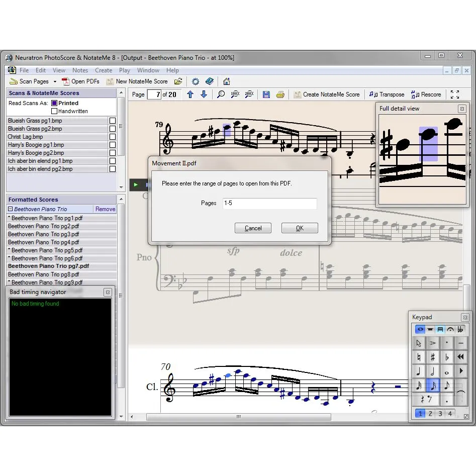Open the View menu
The image size is (476, 476).
click(x=59, y=70)
